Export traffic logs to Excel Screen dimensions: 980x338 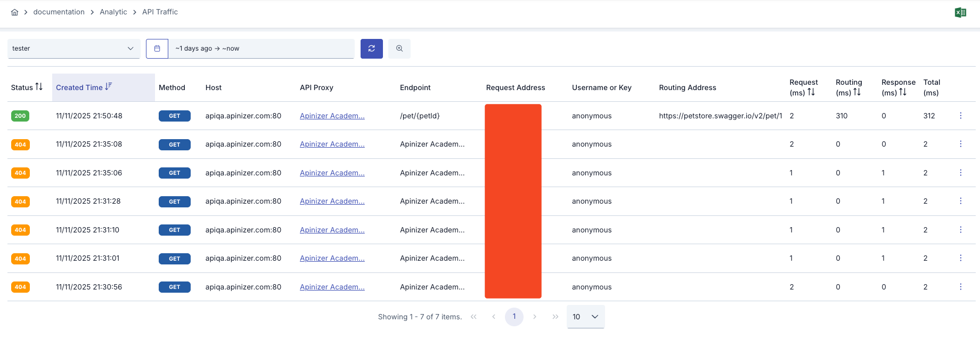(x=960, y=13)
